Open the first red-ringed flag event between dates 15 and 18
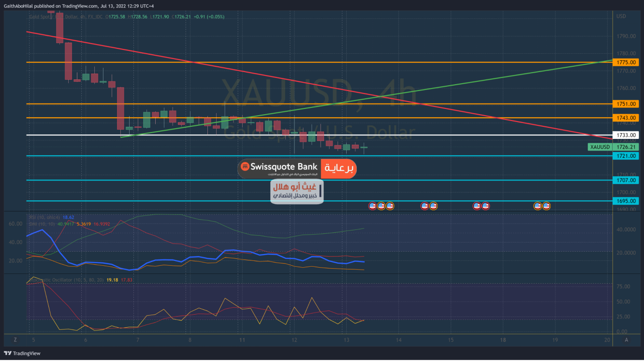The width and height of the screenshot is (644, 363). [477, 206]
